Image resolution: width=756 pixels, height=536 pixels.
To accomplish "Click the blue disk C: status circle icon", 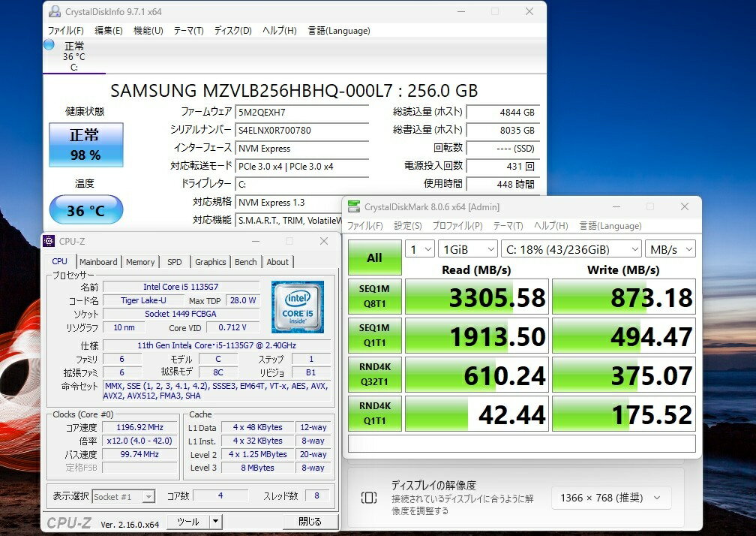I will 49,45.
